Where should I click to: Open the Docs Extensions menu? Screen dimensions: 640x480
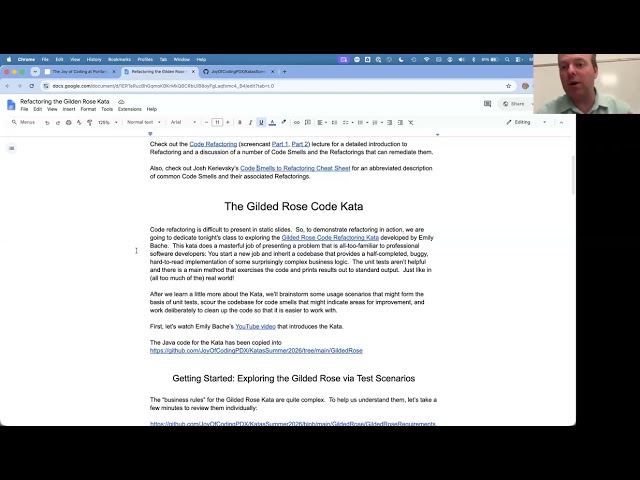click(129, 109)
